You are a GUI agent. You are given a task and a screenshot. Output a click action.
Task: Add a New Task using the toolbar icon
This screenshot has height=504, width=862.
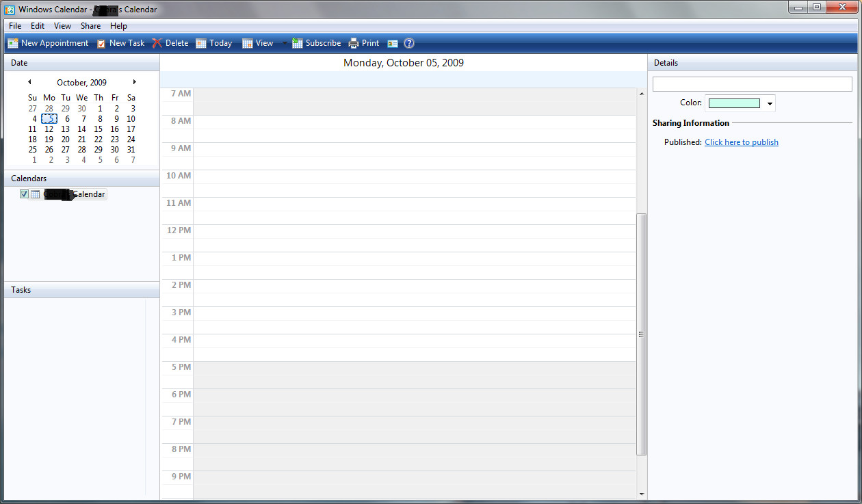120,42
